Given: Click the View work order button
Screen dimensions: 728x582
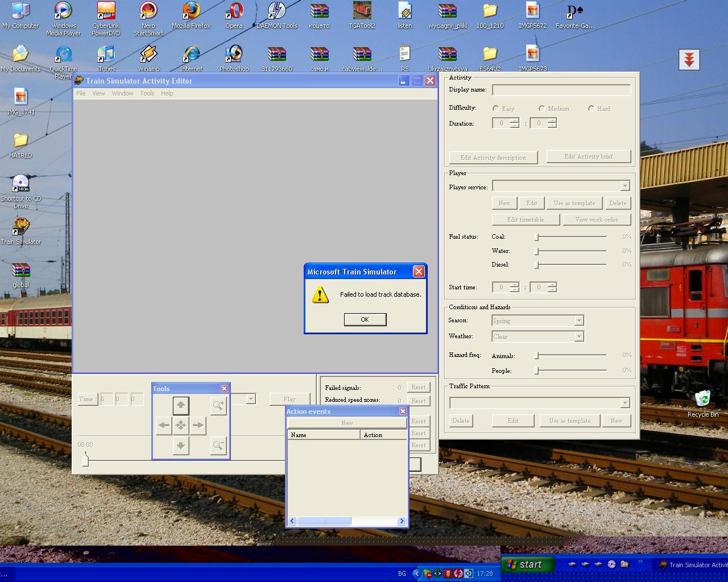Looking at the screenshot, I should 597,219.
